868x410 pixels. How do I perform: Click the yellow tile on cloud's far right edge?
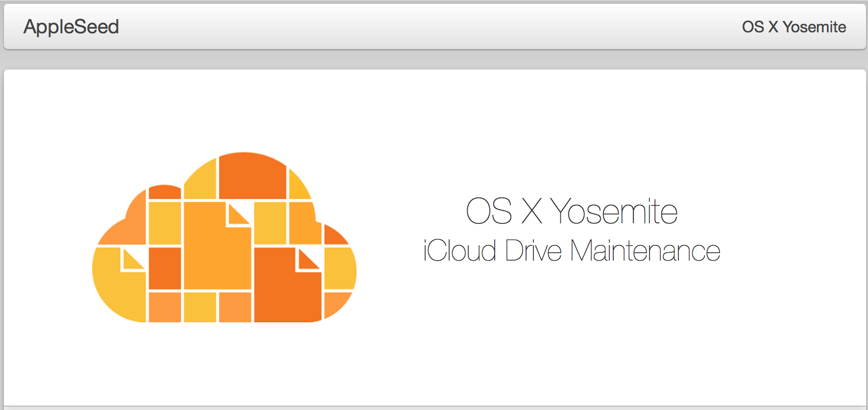339,268
